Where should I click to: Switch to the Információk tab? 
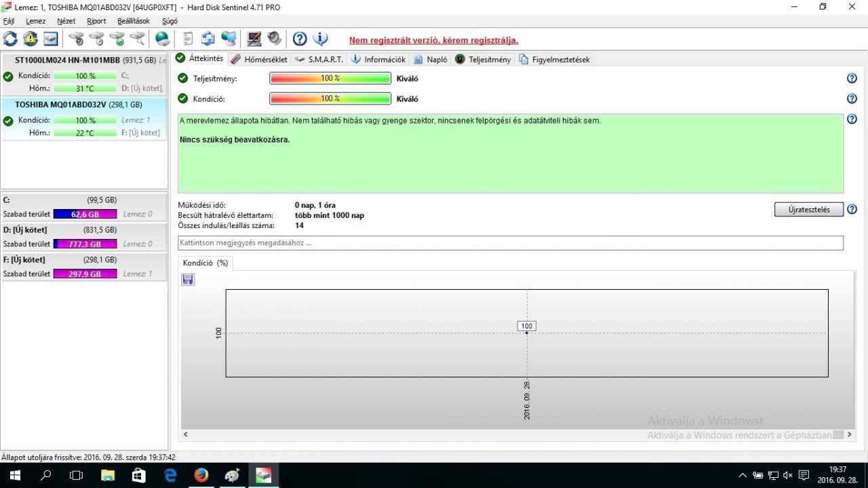378,59
